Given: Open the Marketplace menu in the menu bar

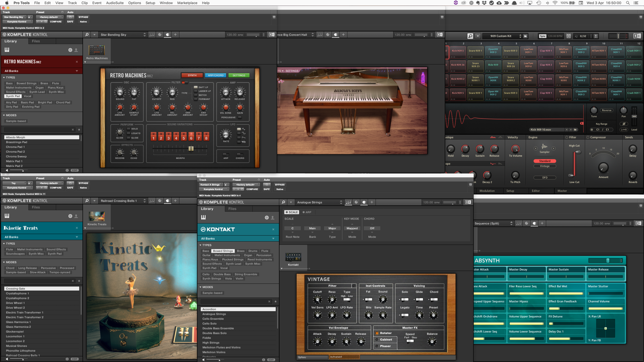Looking at the screenshot, I should tap(187, 3).
